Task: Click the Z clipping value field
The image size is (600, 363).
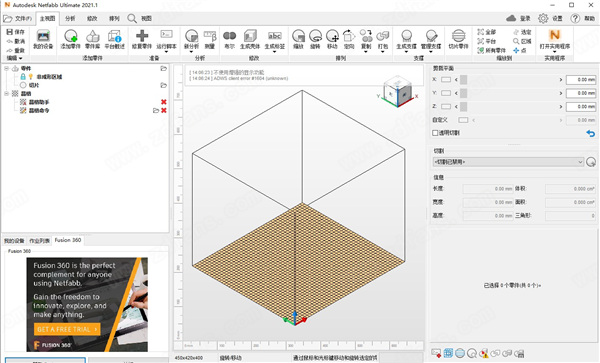Action: (581, 106)
